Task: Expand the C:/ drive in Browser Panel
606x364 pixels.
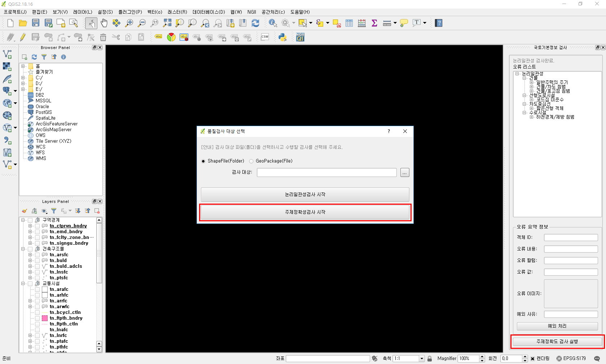Action: 23,78
